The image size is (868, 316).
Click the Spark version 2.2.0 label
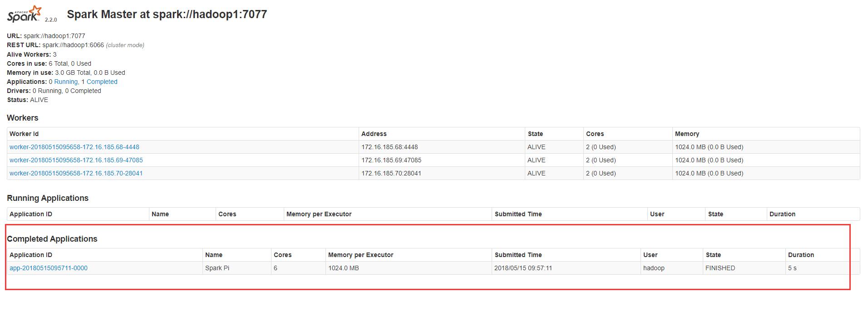tap(51, 20)
